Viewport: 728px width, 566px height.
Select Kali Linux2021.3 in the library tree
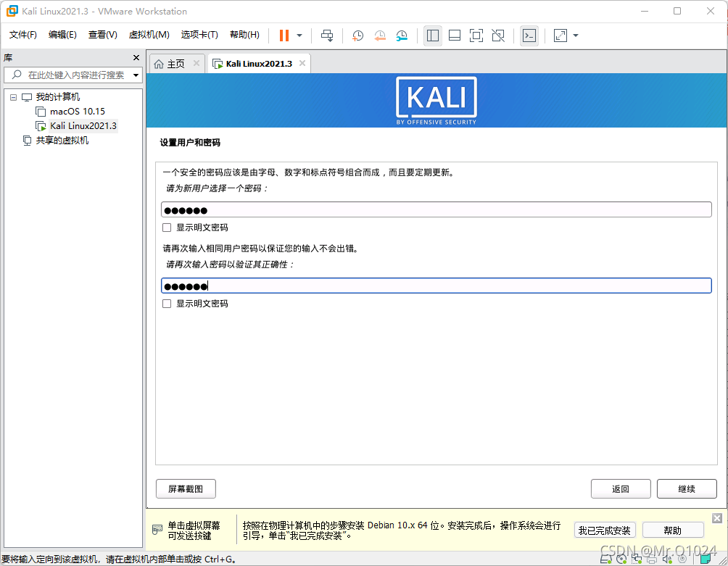[83, 125]
